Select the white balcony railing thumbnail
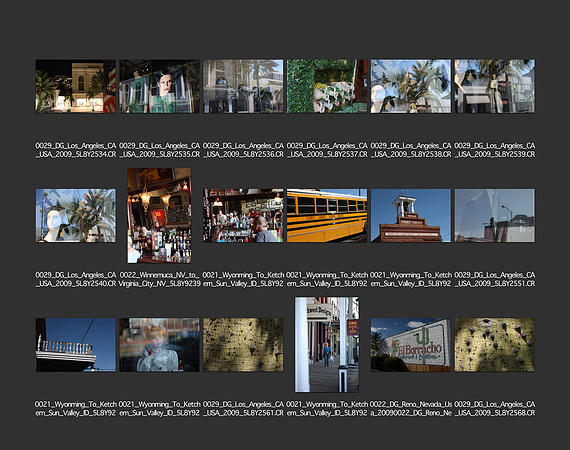Viewport: 570px width, 450px height. 76,345
